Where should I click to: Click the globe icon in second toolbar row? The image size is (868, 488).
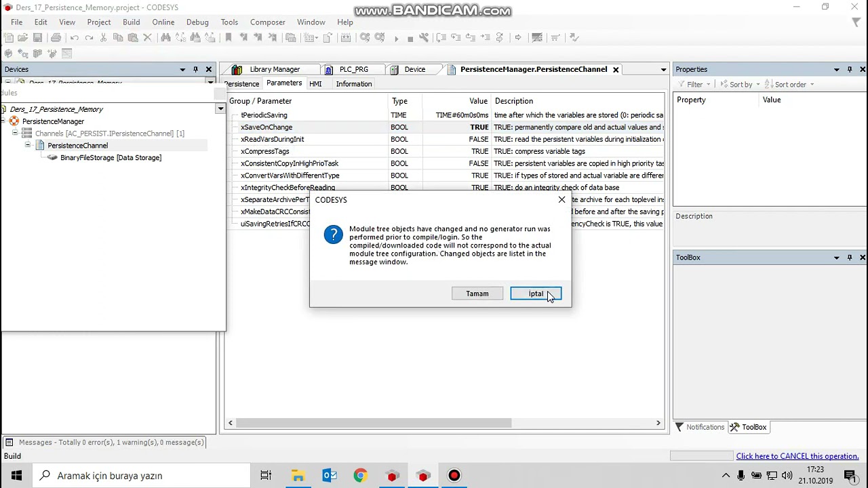coord(8,54)
